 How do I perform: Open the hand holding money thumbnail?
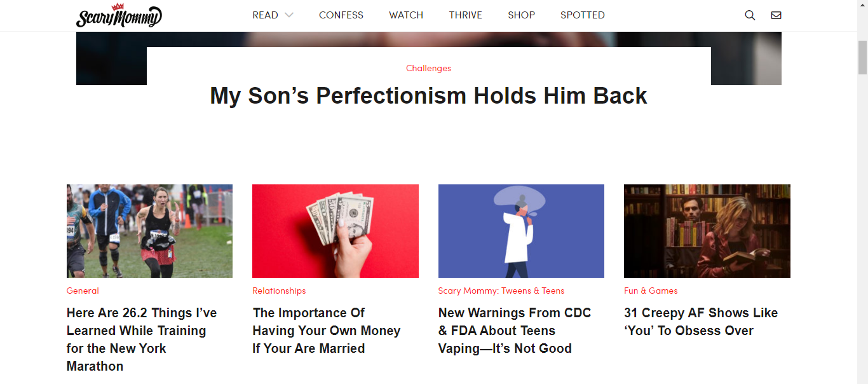pos(335,231)
